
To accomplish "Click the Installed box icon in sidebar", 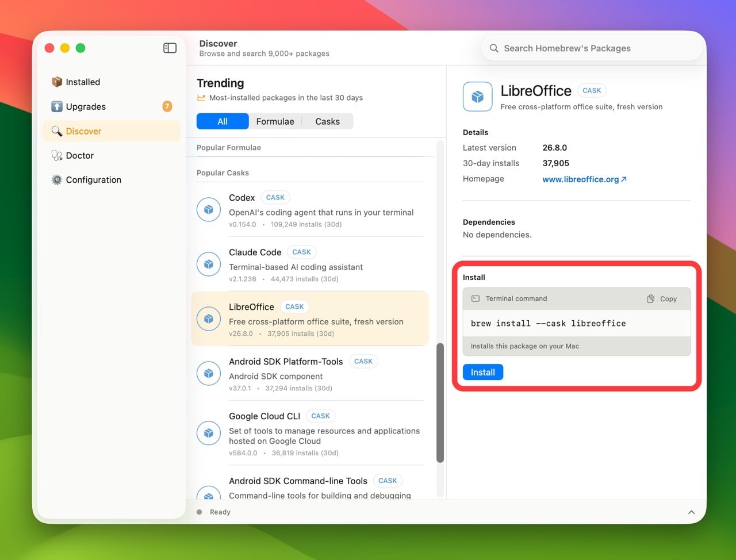I will point(57,82).
